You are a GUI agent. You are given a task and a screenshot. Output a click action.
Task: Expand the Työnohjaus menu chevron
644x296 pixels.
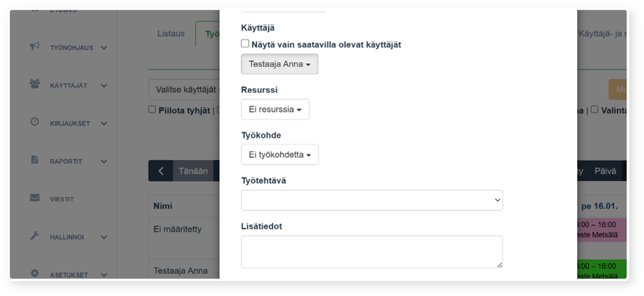coord(104,48)
